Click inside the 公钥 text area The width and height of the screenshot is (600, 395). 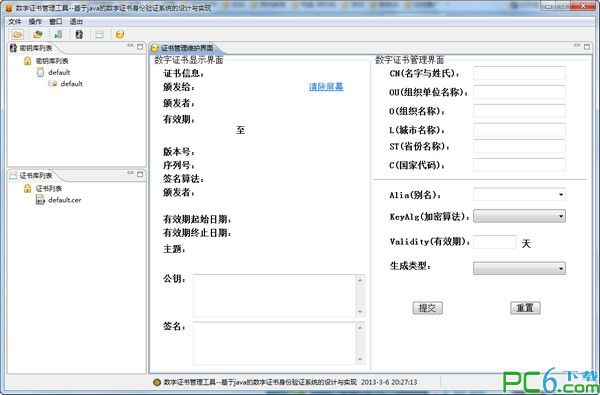click(275, 295)
